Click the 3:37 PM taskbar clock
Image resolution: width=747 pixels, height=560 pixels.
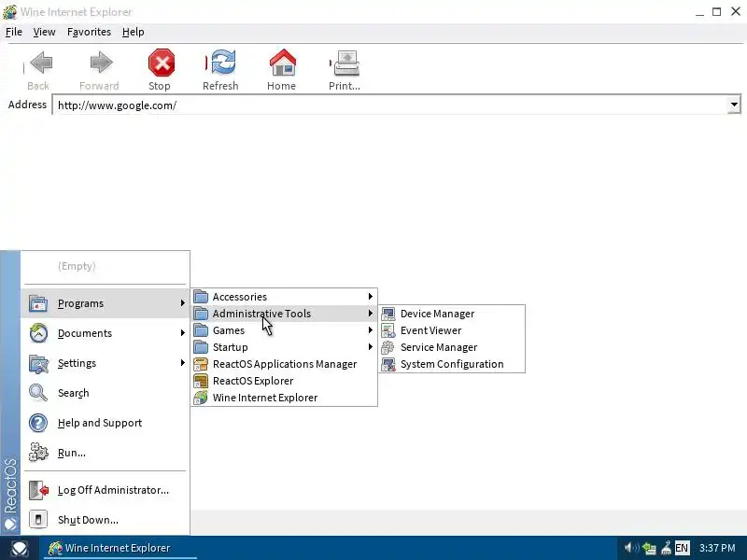717,548
